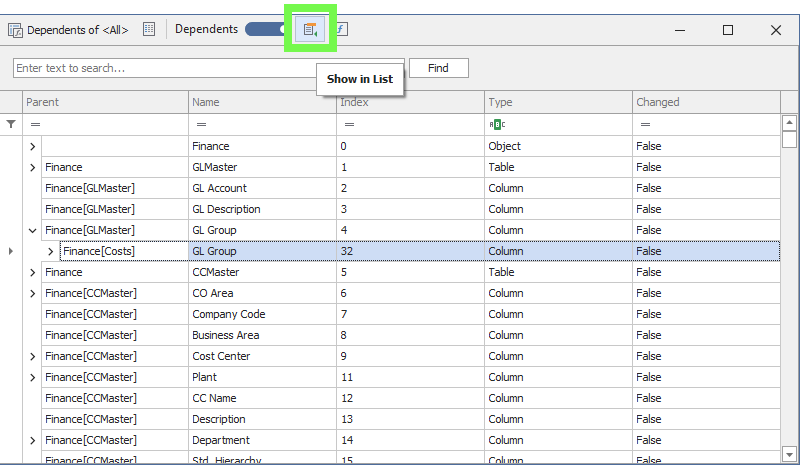Expand the Finance CCMaster table row
Viewport: 801px width, 466px height.
tap(32, 272)
